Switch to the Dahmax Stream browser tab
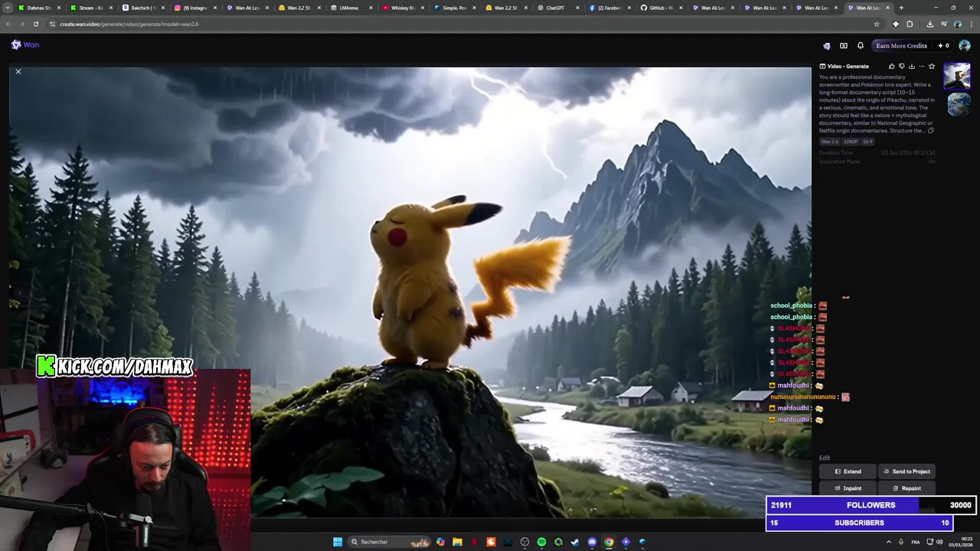This screenshot has width=980, height=551. click(x=39, y=8)
